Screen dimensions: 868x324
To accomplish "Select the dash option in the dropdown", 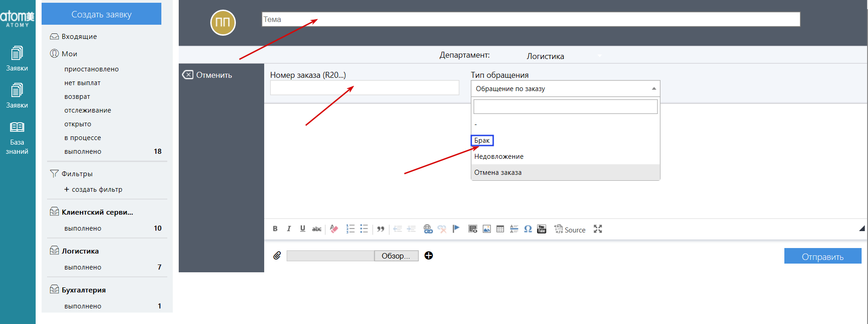I will (x=565, y=124).
